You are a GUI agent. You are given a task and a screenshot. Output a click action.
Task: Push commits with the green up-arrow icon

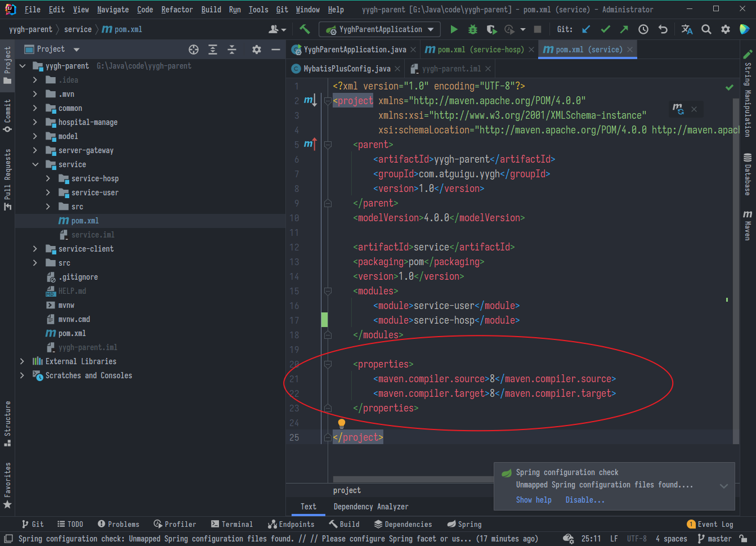tap(624, 29)
